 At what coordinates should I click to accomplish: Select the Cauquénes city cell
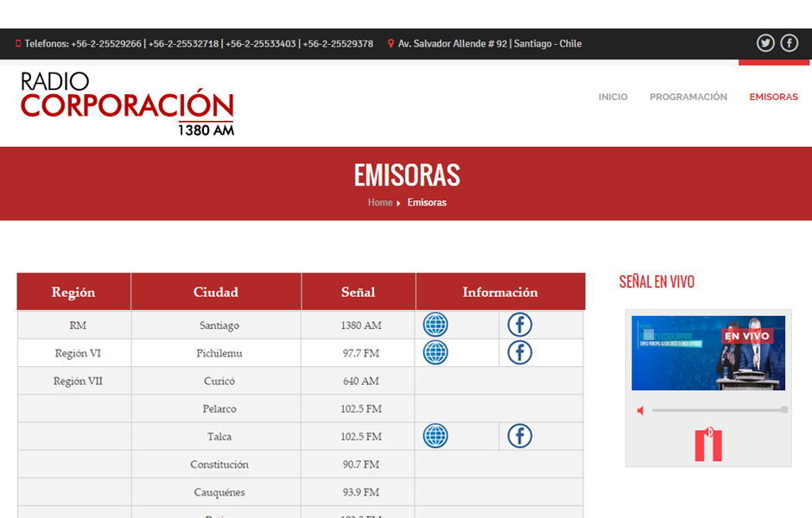pos(216,492)
